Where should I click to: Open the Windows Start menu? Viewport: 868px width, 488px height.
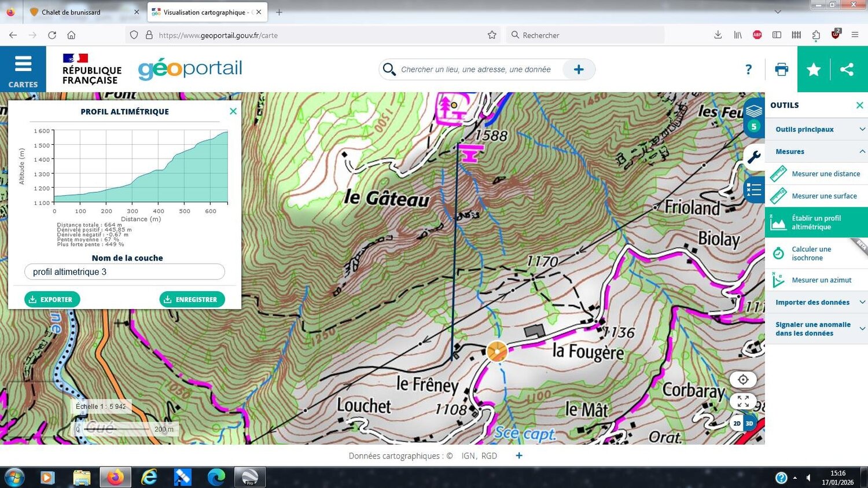click(x=13, y=478)
